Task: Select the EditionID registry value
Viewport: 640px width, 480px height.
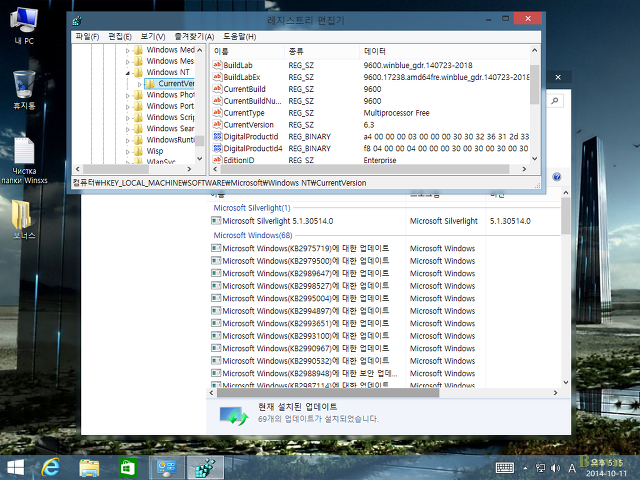Action: [239, 160]
